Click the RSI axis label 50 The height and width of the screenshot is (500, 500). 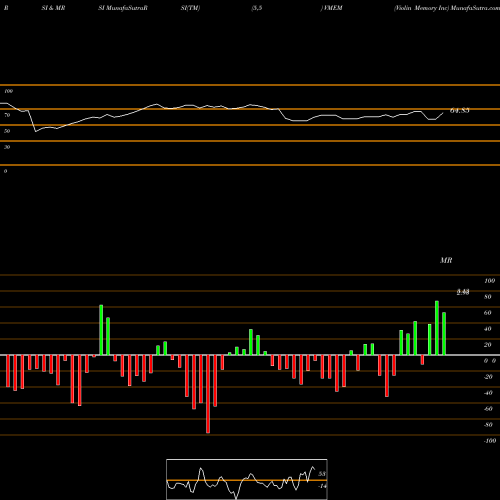(x=7, y=131)
